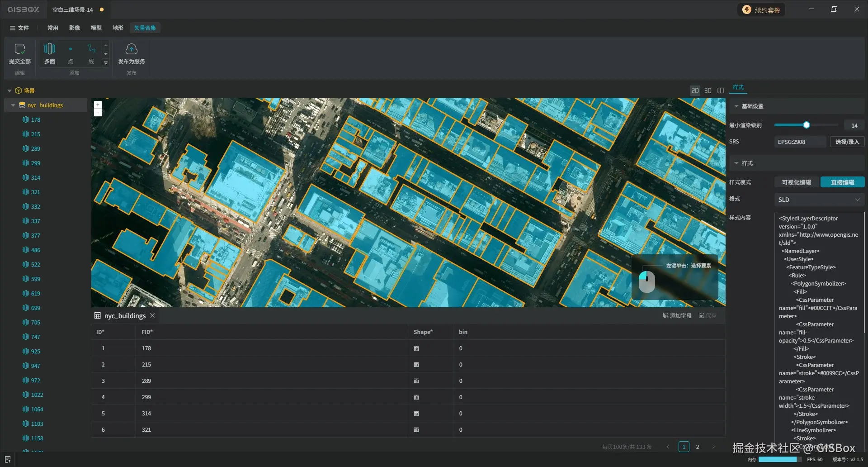Click the map zoom out minus button
868x467 pixels.
tap(98, 112)
